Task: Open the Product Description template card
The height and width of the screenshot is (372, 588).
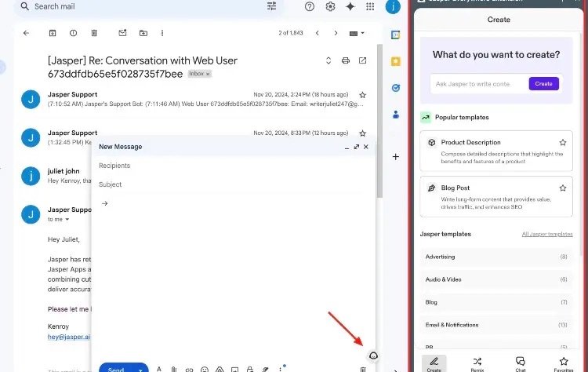Action: point(496,151)
